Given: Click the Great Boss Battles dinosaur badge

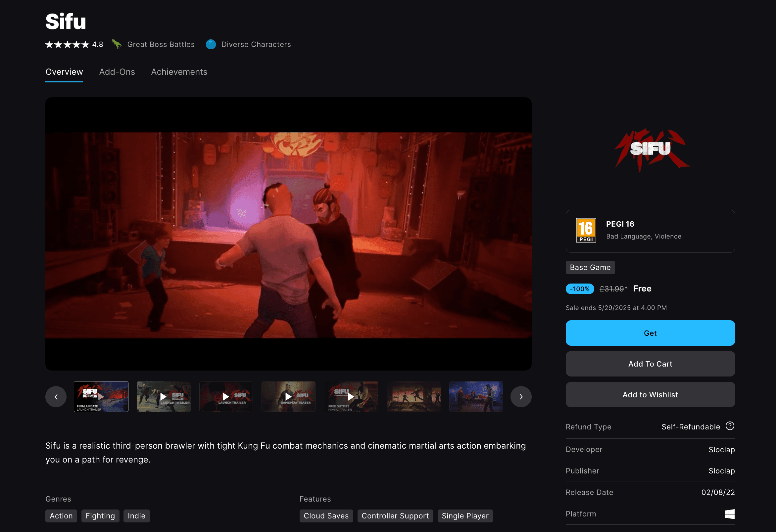Looking at the screenshot, I should (117, 44).
